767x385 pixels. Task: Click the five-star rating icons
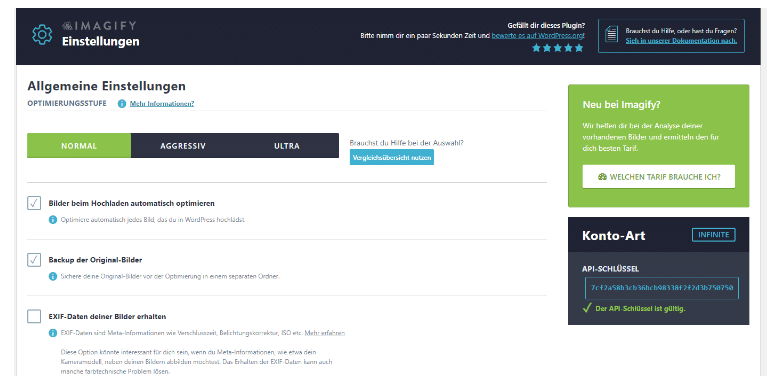[x=558, y=48]
